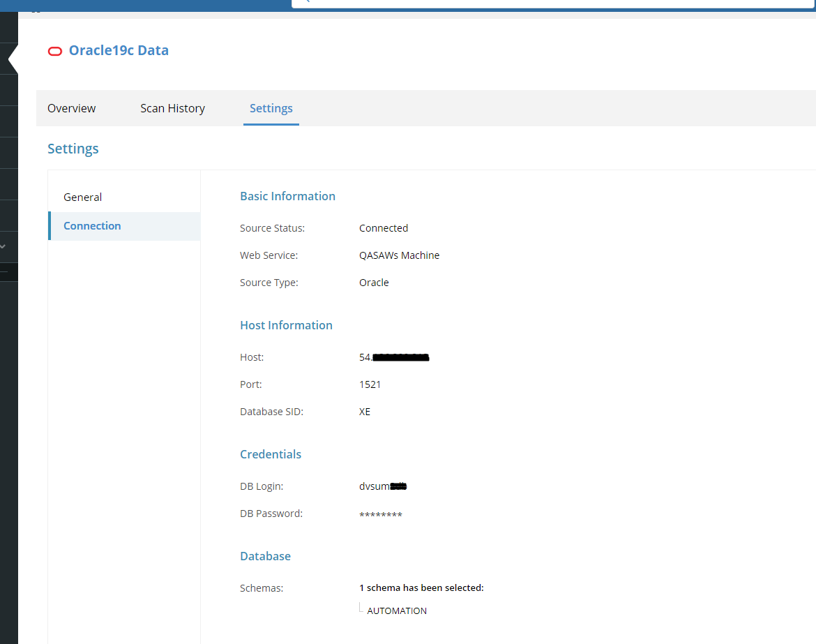The image size is (816, 644).
Task: Click the Source Type label
Action: point(269,283)
